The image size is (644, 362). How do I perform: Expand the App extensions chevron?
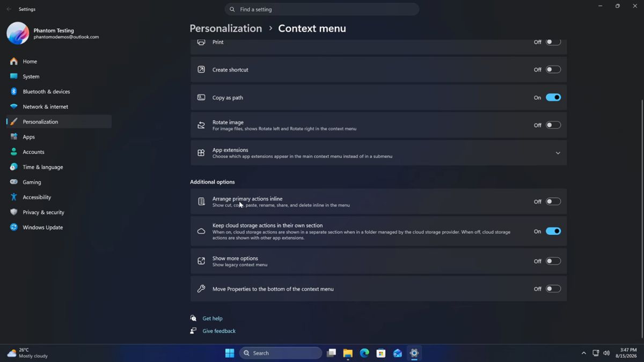point(558,153)
